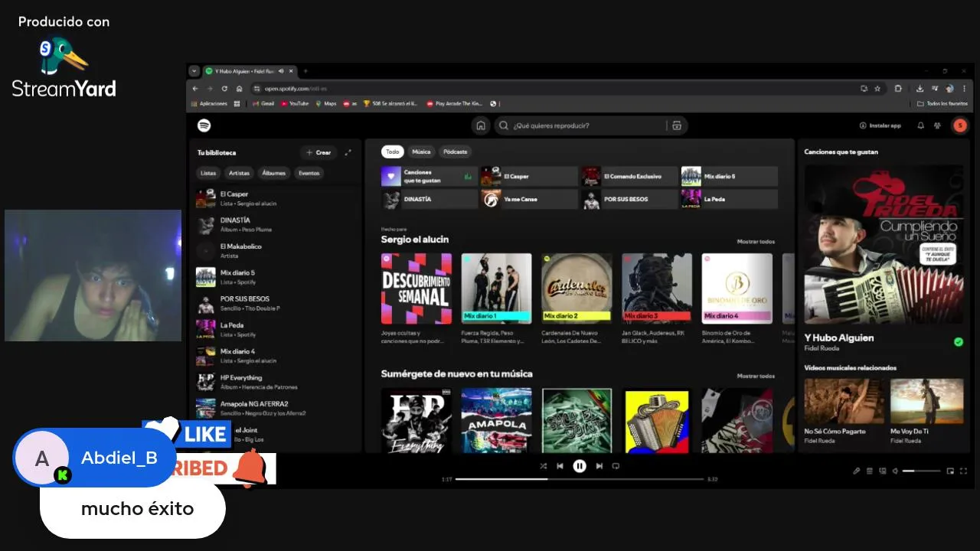Viewport: 980px width, 551px height.
Task: Skip to the next track
Action: 599,465
